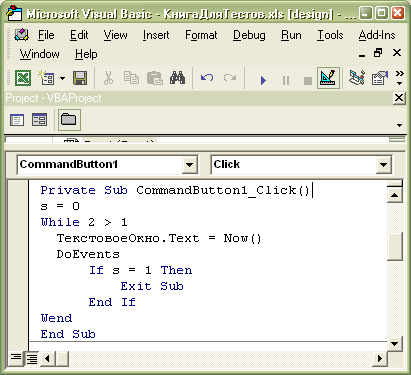Run the macro with the blue play button
The height and width of the screenshot is (375, 411).
(263, 80)
